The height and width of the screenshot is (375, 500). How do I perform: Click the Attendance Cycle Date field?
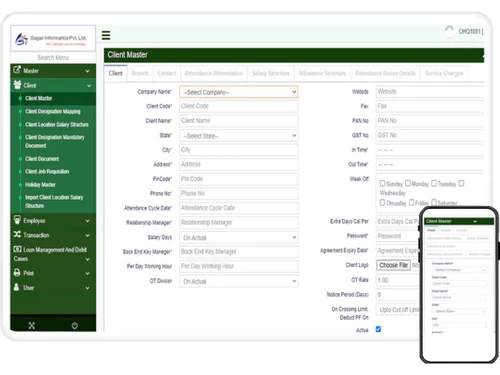pos(239,208)
